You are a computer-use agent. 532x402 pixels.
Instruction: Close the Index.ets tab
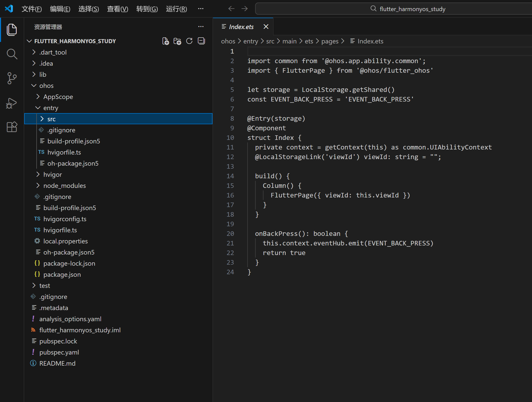pos(266,27)
